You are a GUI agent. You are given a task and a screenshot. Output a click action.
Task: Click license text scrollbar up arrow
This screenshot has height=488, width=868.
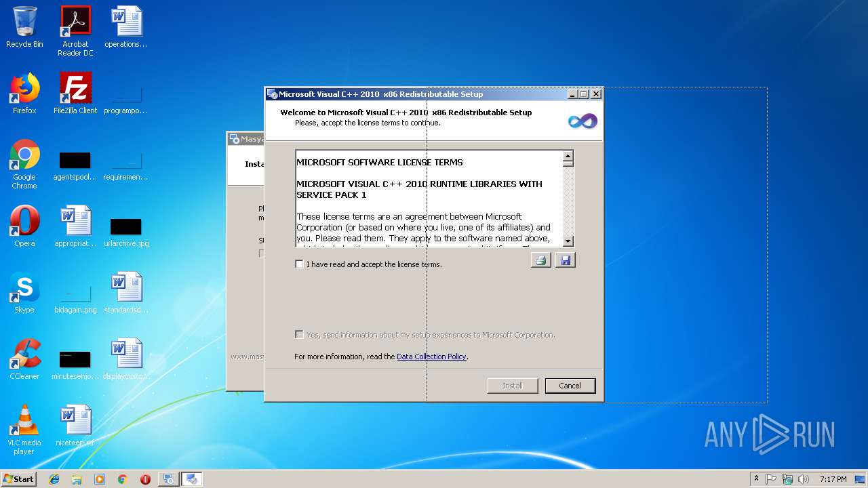pyautogui.click(x=568, y=156)
